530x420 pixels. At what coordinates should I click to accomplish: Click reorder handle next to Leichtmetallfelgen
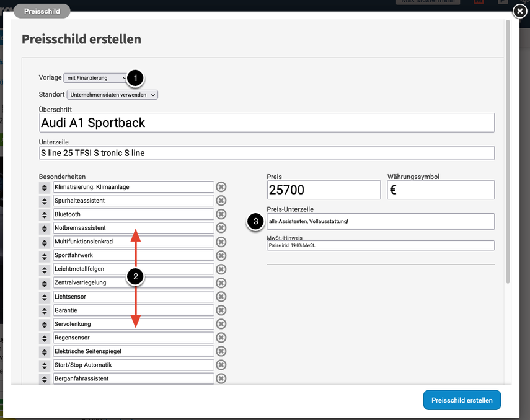click(x=45, y=269)
